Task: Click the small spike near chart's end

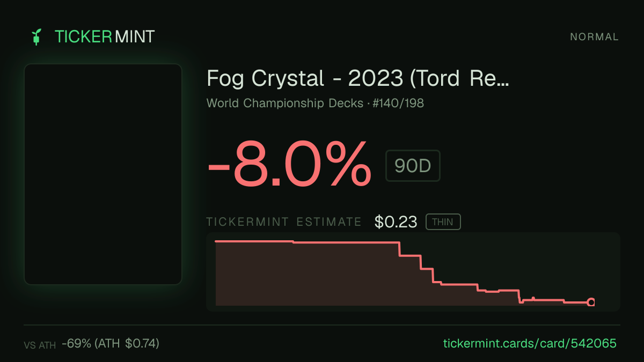Action: pos(533,298)
